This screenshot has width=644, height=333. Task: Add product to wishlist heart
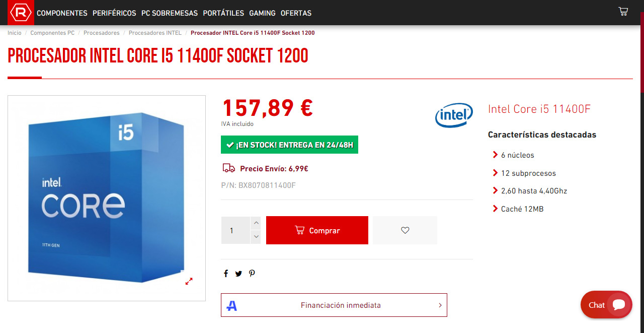point(405,230)
